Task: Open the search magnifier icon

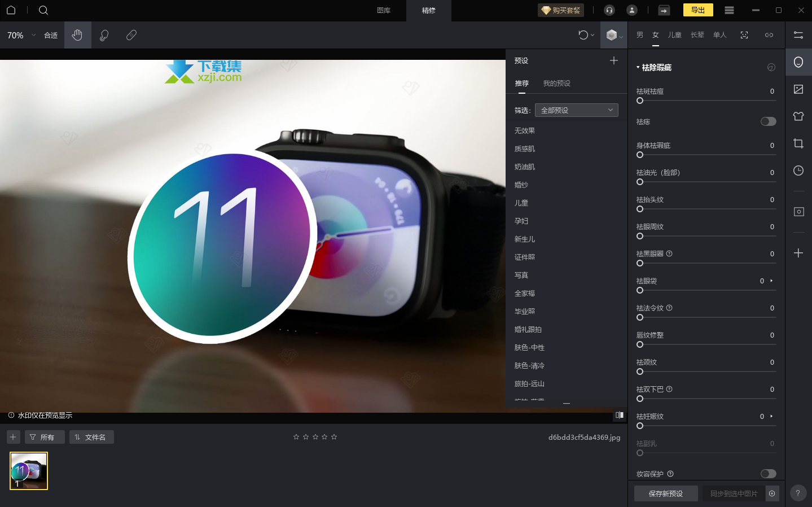Action: (43, 10)
